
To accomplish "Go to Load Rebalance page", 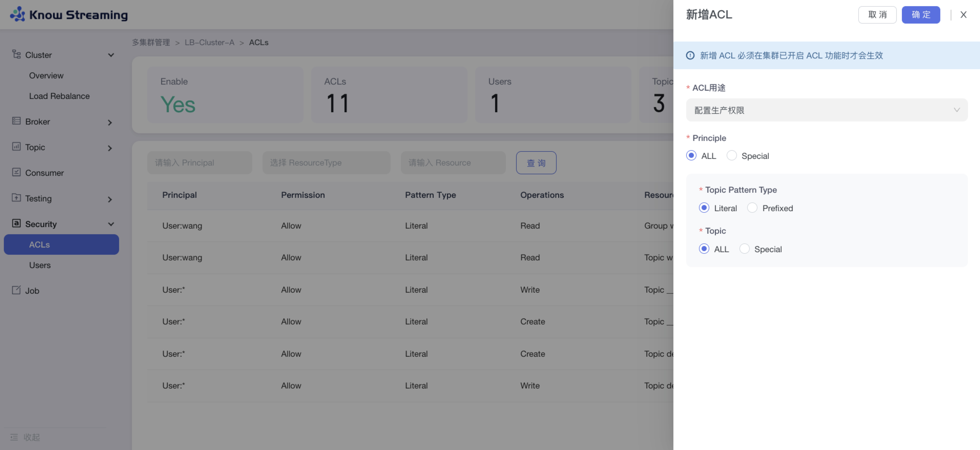I will (x=59, y=96).
